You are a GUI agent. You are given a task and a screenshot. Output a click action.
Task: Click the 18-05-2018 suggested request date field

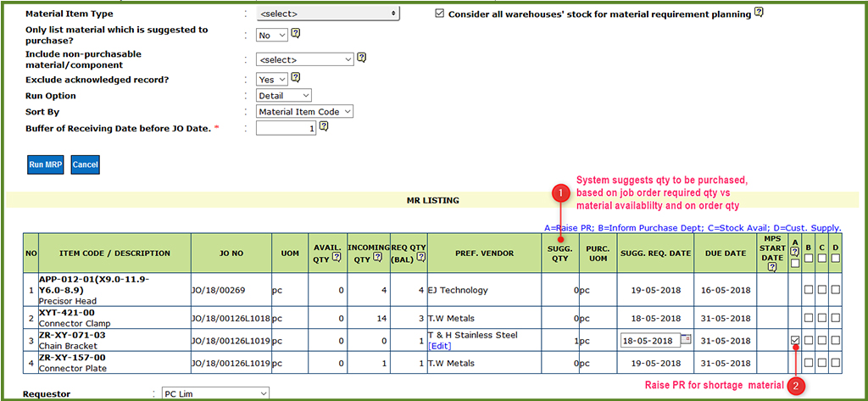pos(650,340)
